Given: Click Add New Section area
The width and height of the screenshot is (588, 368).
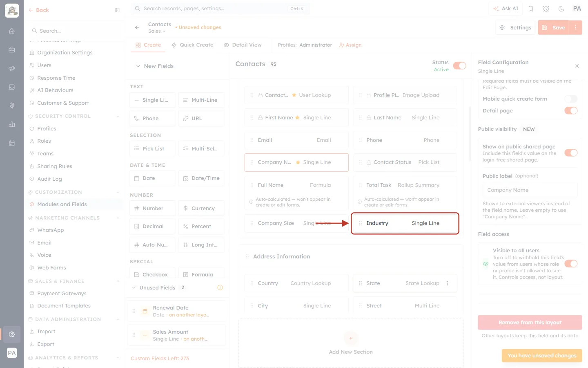Looking at the screenshot, I should tap(351, 343).
